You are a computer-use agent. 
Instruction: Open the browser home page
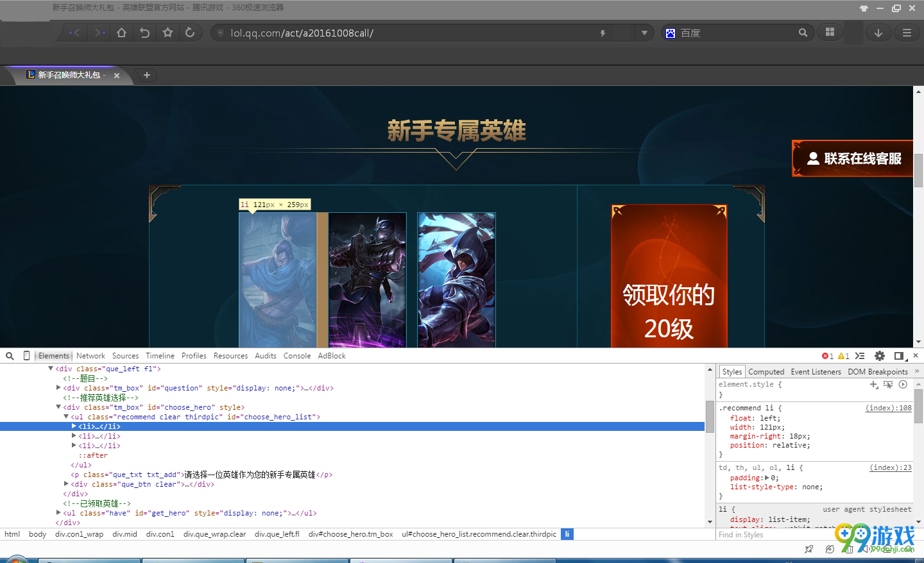coord(121,33)
